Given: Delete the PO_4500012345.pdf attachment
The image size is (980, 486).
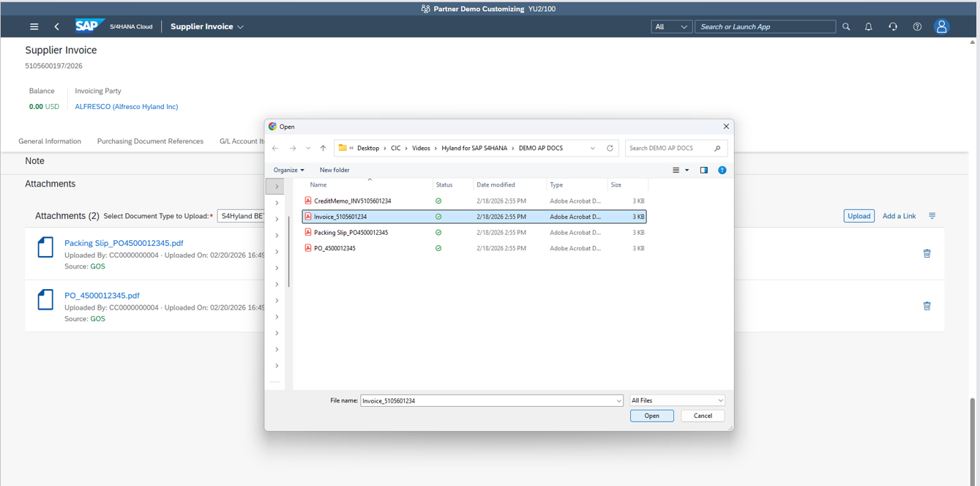Looking at the screenshot, I should [x=927, y=306].
